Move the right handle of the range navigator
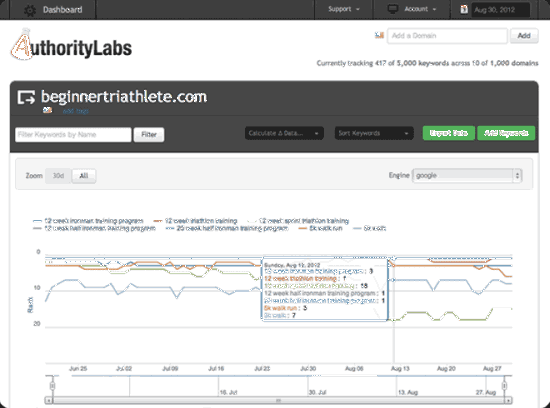This screenshot has height=408, width=550. coord(504,386)
